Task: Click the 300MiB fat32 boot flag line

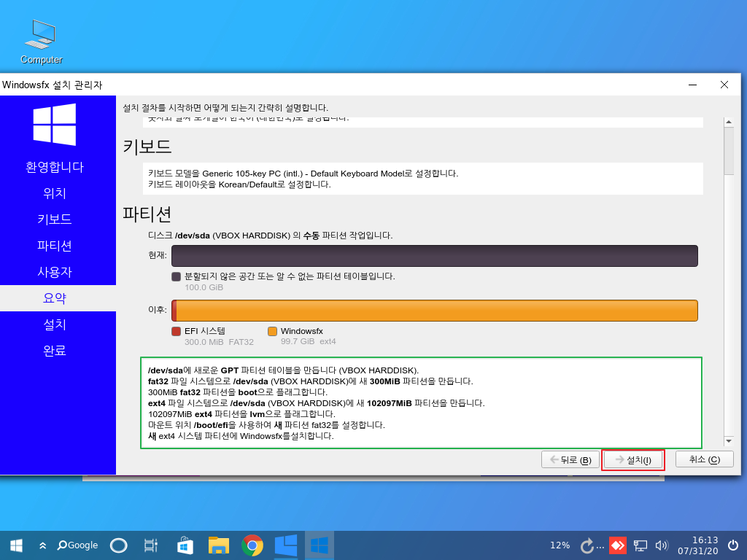Action: (x=238, y=392)
